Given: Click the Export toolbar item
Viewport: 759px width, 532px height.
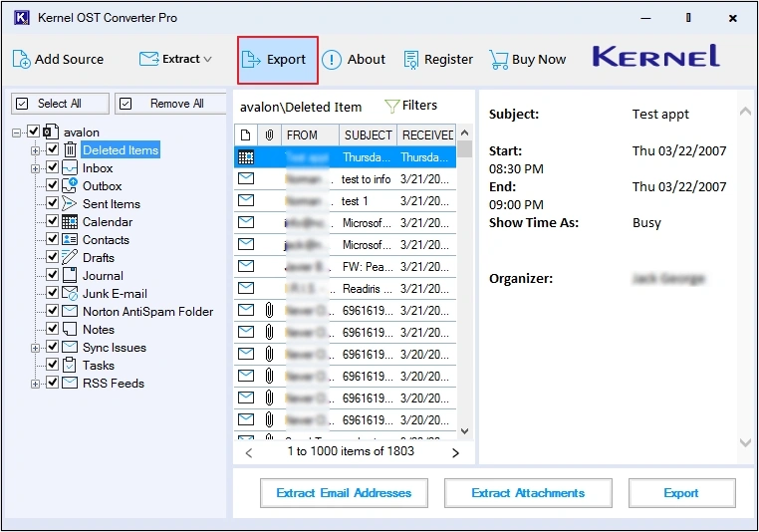Looking at the screenshot, I should coord(277,60).
